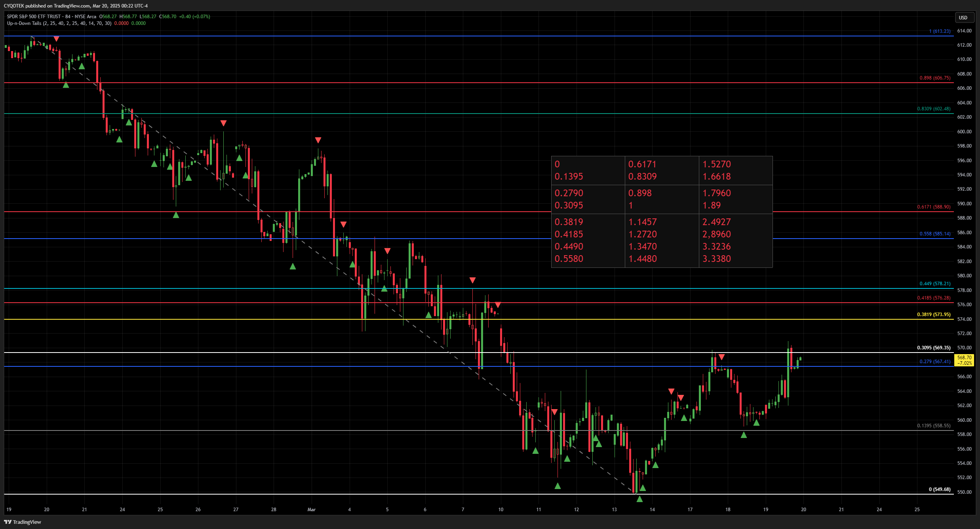Click the table cell value 0.4490
The image size is (980, 529).
(x=569, y=246)
